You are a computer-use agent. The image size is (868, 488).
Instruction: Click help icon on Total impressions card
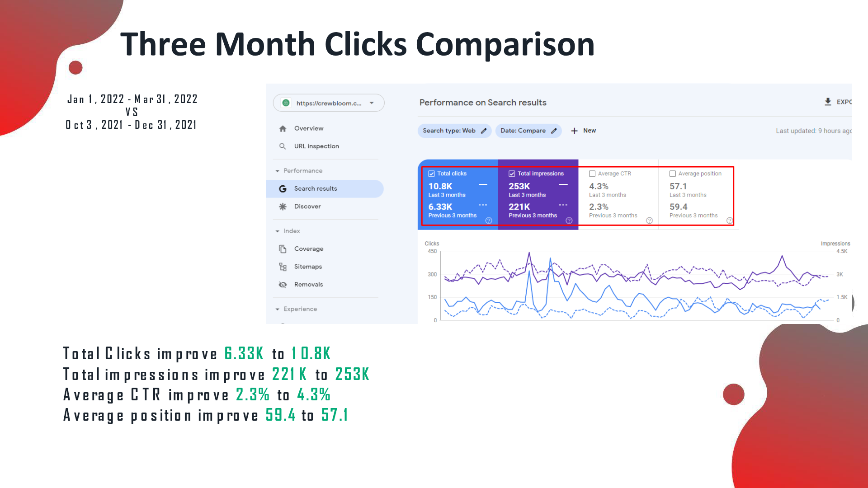pos(569,221)
